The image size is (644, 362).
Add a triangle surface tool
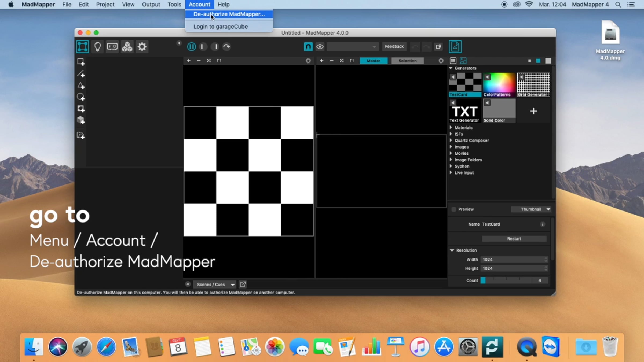(81, 86)
